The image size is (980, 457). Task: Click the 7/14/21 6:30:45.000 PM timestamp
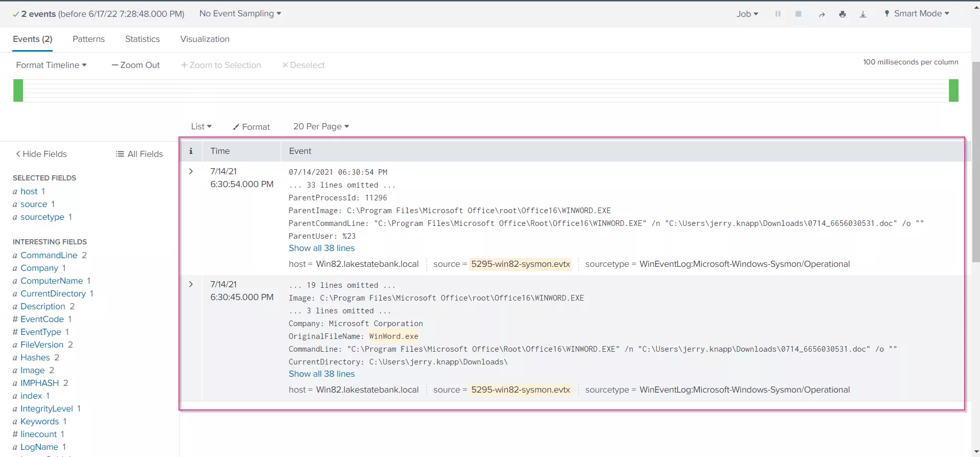(x=242, y=290)
